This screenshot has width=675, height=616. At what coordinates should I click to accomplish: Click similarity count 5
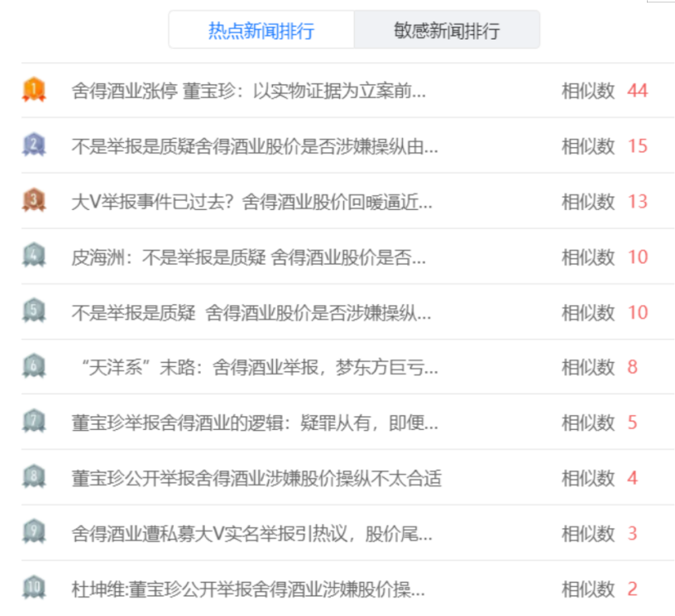click(x=632, y=423)
